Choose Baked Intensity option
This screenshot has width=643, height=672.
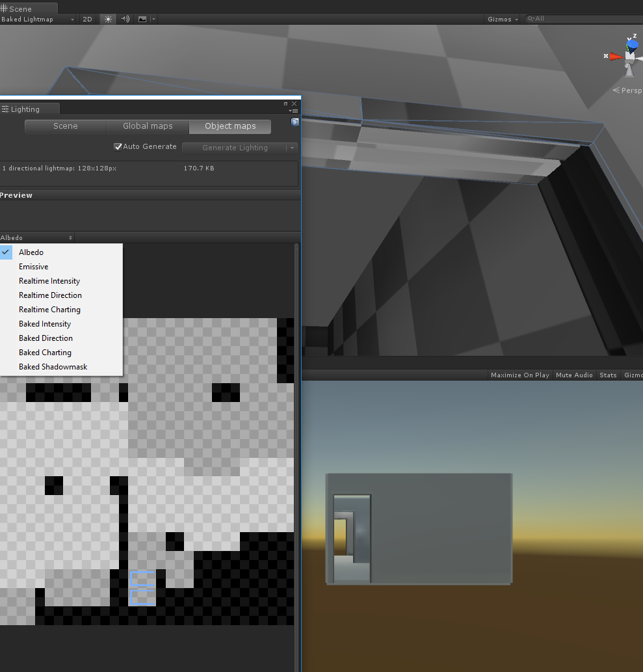[x=61, y=324]
